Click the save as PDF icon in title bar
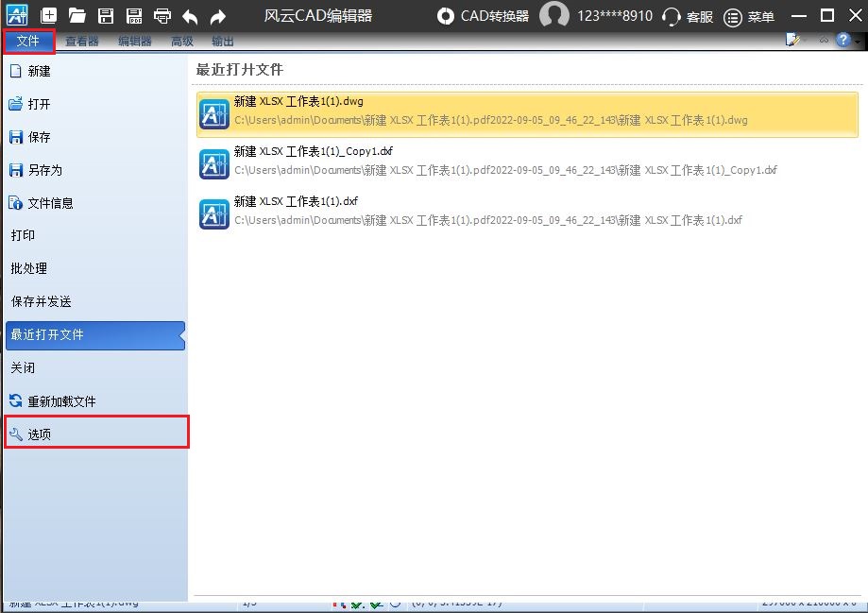The image size is (868, 613). [x=133, y=16]
